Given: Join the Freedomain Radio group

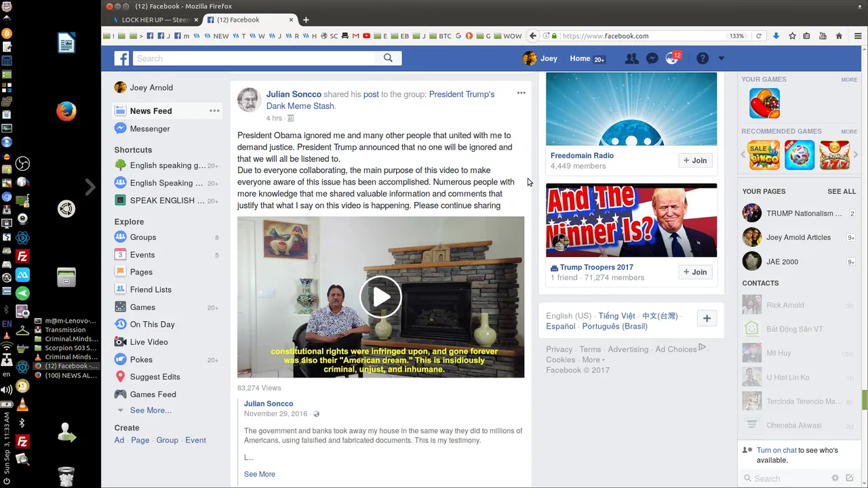Looking at the screenshot, I should point(695,161).
